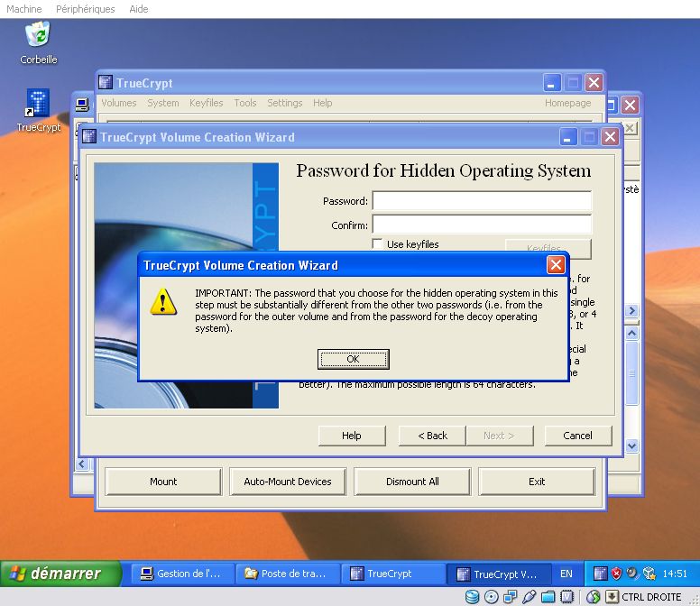
Task: Click the VirtualBox virtualization chip status icon
Action: click(x=566, y=597)
